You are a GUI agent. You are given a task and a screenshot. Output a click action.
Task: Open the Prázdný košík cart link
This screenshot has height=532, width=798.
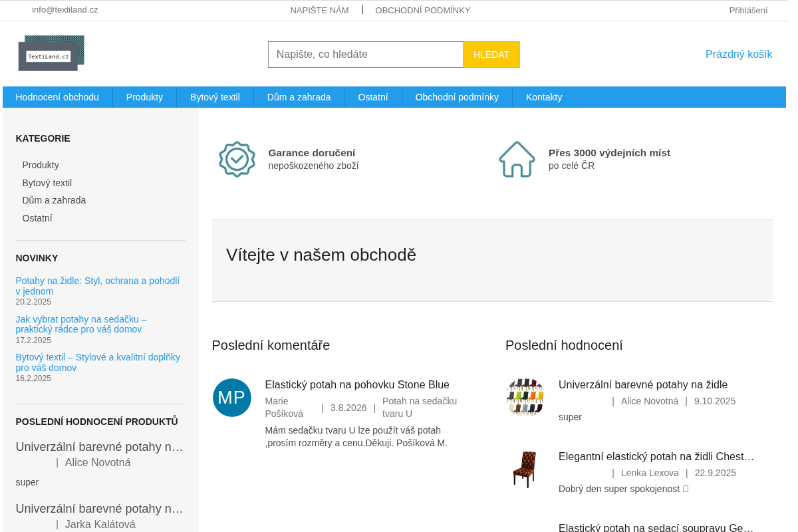tap(739, 55)
